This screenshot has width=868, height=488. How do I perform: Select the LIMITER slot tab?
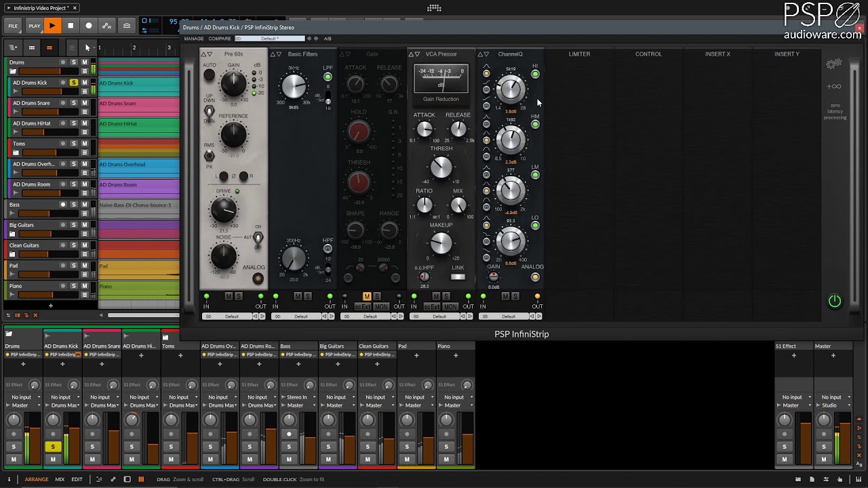pyautogui.click(x=579, y=54)
